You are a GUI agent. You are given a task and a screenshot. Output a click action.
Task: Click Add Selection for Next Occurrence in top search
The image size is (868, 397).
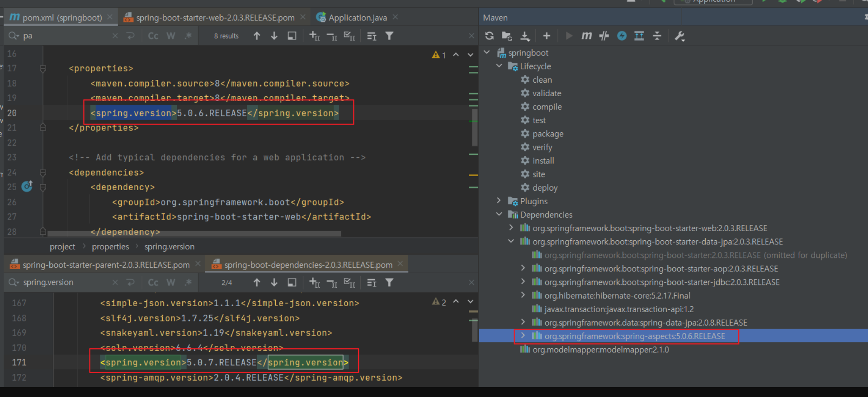click(x=315, y=36)
